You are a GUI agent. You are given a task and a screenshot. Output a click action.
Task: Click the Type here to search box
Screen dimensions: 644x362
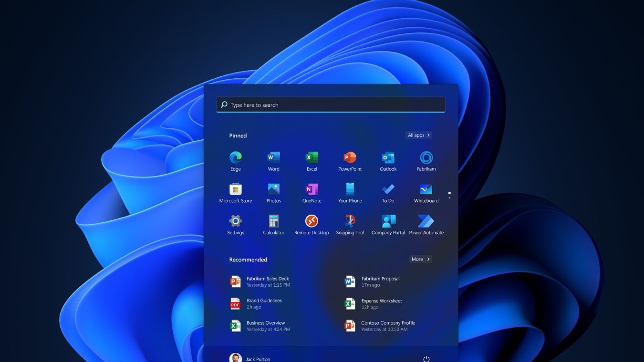(331, 105)
